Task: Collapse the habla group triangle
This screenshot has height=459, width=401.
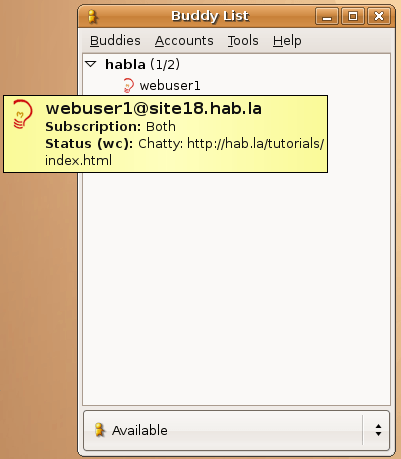Action: point(91,64)
